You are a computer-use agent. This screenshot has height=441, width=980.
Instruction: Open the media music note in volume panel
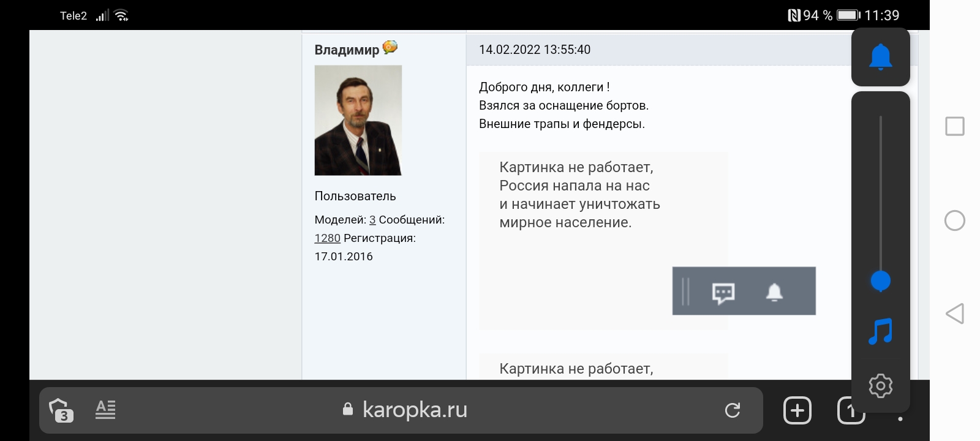tap(880, 332)
